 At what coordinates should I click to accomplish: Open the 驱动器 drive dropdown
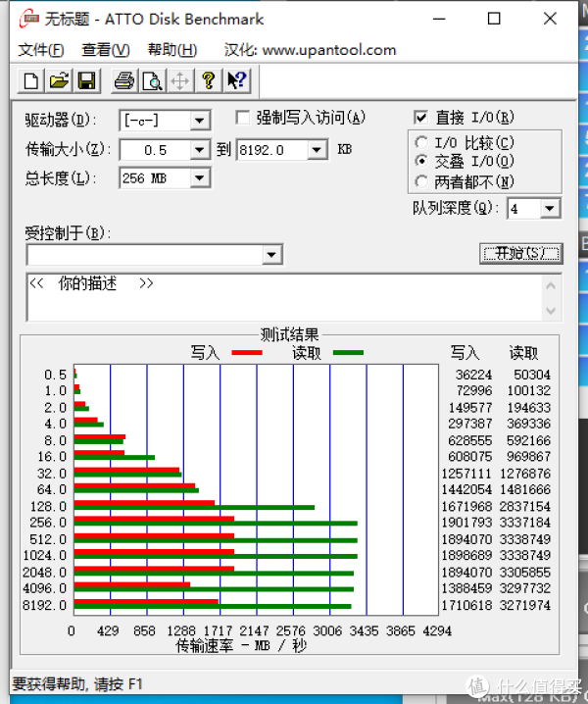tap(199, 121)
